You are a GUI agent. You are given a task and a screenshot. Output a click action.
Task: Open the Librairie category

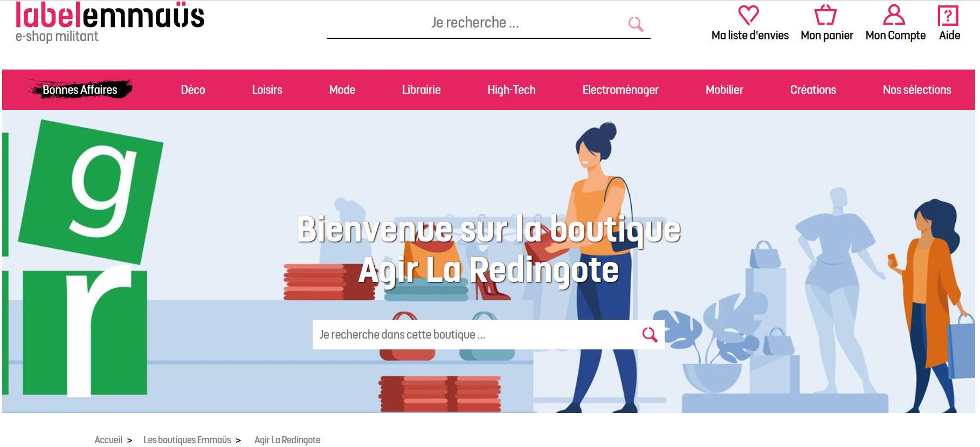[421, 90]
